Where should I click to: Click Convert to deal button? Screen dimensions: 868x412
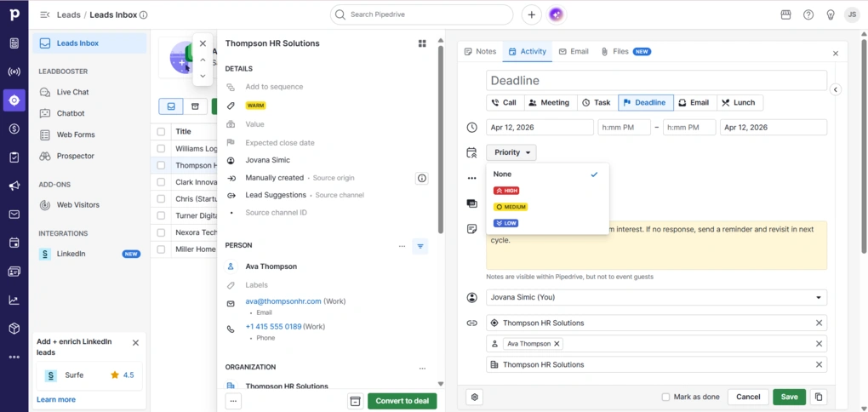[402, 401]
